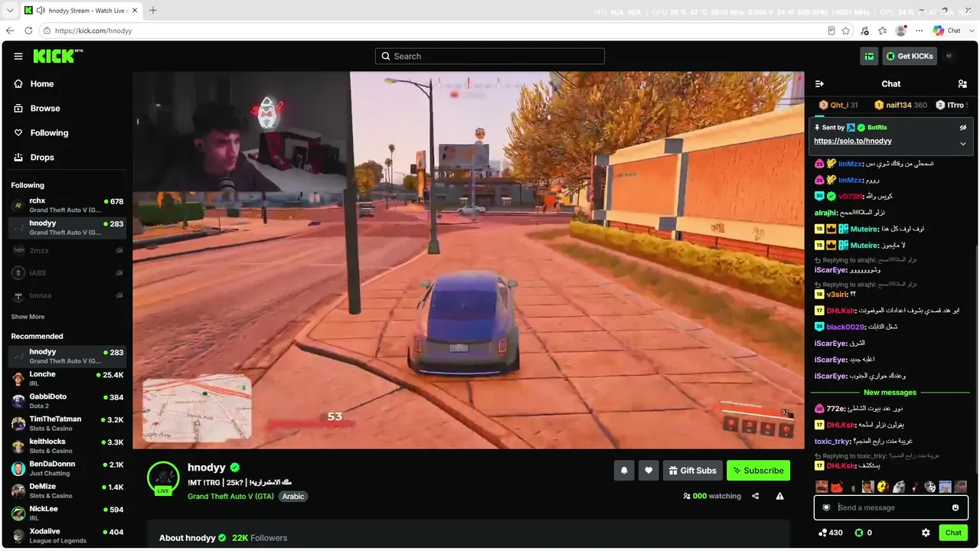Open the browser Copilot Chat button
Image resolution: width=980 pixels, height=551 pixels.
(x=947, y=31)
